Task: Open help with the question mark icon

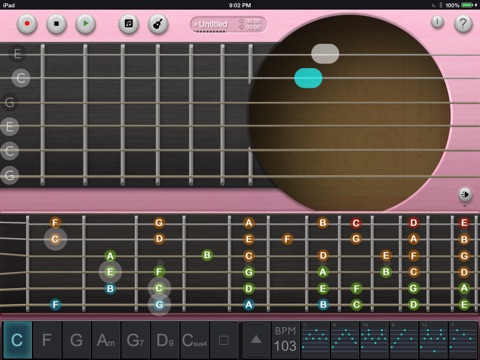Action: pos(463,24)
